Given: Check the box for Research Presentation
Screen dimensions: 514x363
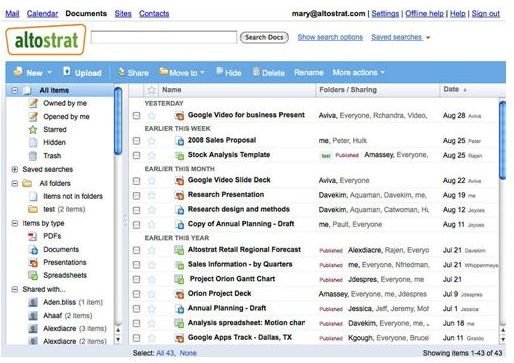Looking at the screenshot, I should (x=136, y=195).
